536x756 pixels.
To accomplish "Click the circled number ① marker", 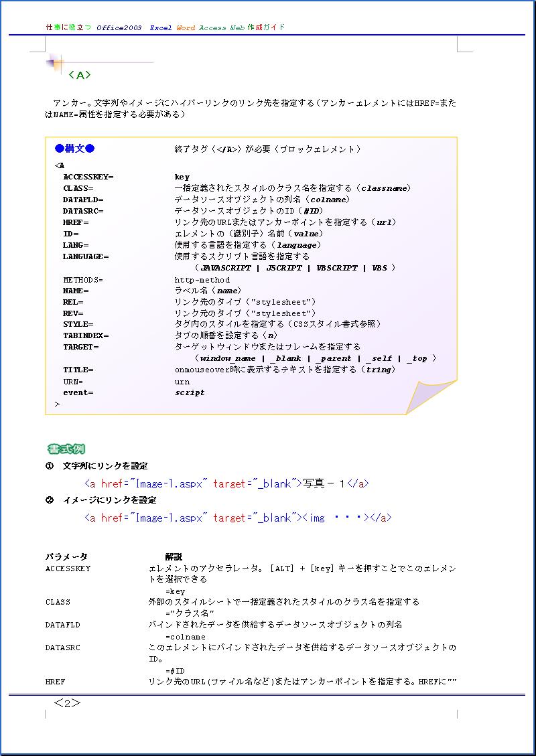I will click(50, 466).
